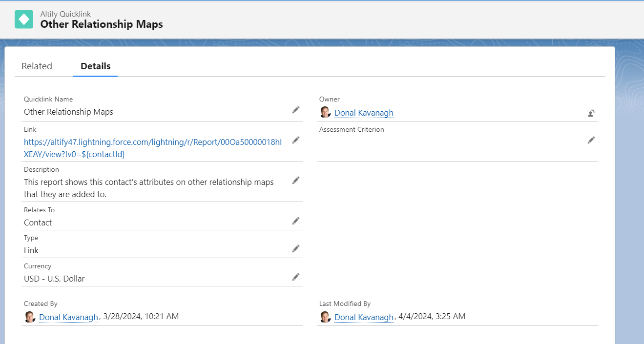The width and height of the screenshot is (644, 344).
Task: Click the description text about this contact's attributes
Action: click(149, 188)
